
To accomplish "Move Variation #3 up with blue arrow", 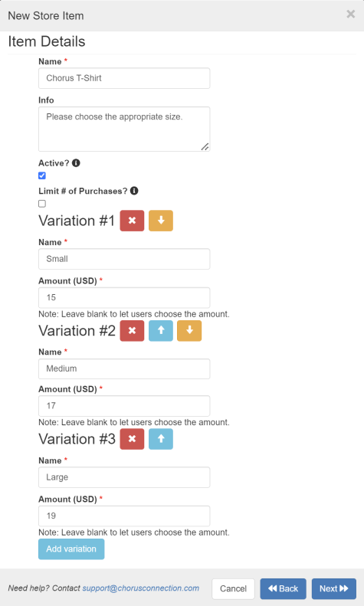I will (161, 439).
